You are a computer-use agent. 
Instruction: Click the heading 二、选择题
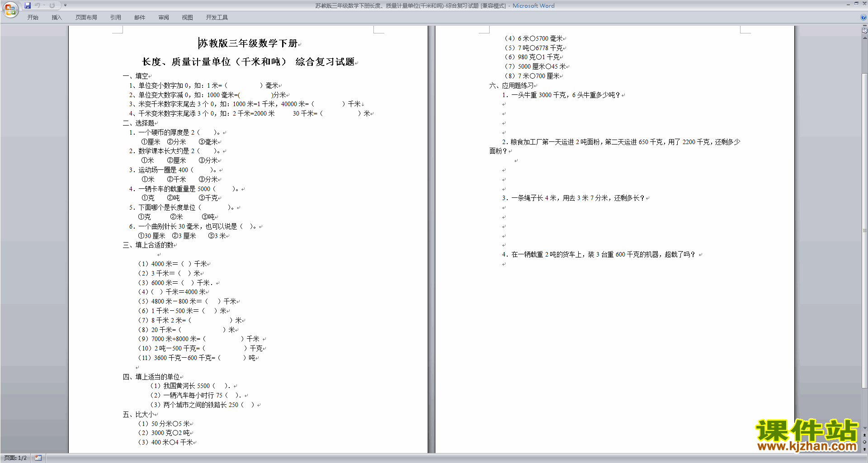click(x=139, y=123)
